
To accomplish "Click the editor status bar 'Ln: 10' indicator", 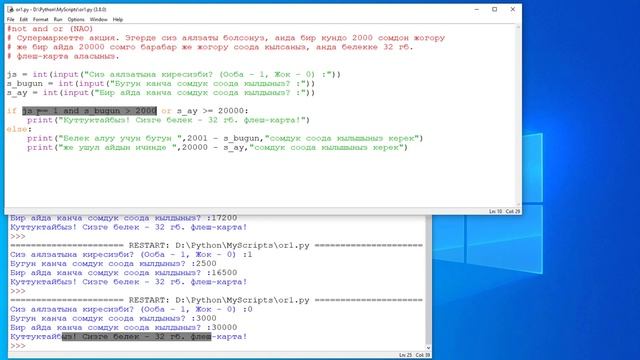I will click(x=495, y=211).
